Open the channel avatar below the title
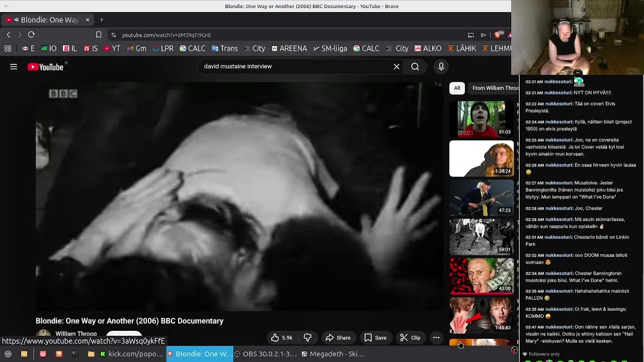644x362 pixels. coord(43,334)
